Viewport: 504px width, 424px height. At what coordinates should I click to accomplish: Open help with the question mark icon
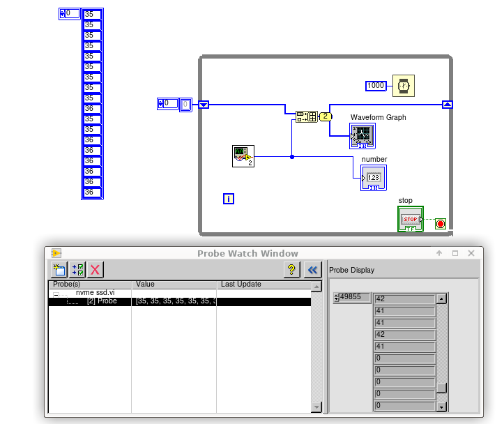[292, 269]
